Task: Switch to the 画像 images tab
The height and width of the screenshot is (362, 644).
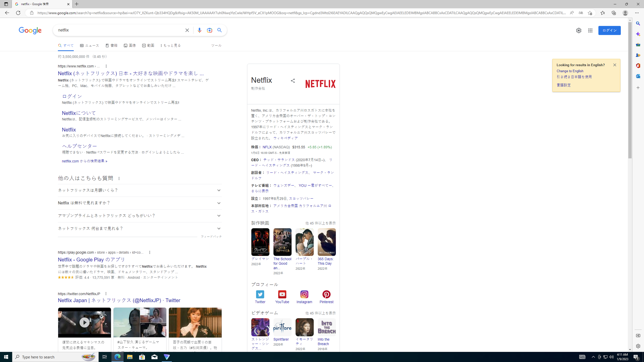Action: tap(130, 46)
